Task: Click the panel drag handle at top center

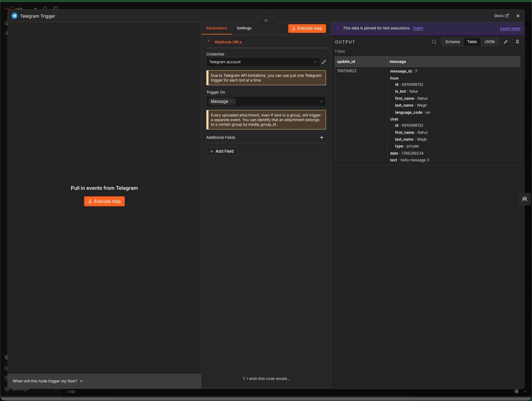Action: (266, 20)
